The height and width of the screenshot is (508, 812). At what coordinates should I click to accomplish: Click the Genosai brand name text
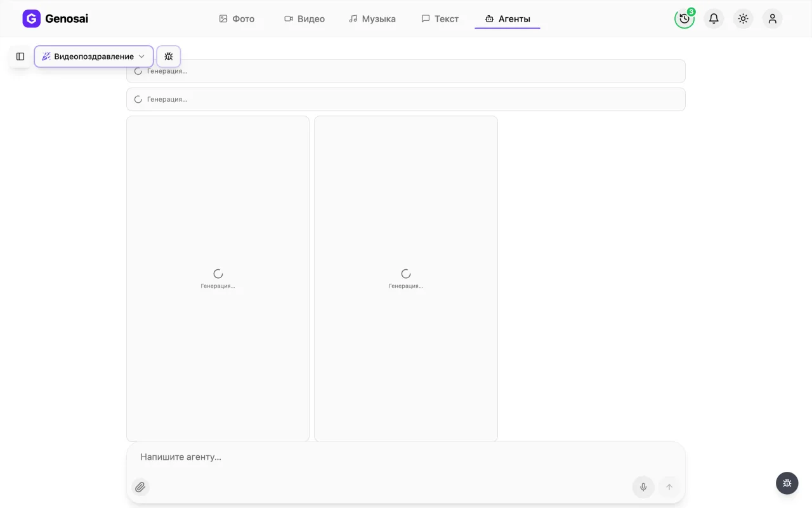point(67,19)
